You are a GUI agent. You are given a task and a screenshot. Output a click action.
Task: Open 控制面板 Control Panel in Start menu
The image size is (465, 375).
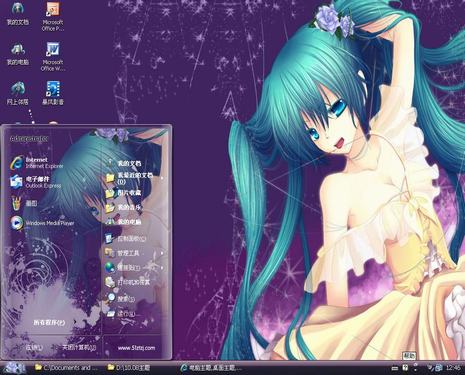(x=126, y=239)
